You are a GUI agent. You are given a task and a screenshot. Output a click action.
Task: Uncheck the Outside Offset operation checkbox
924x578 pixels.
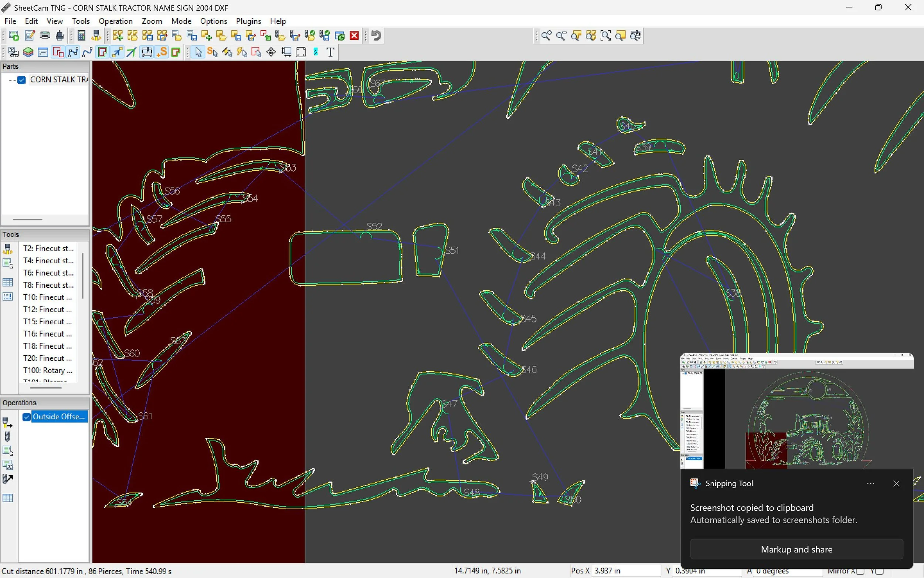(x=26, y=417)
